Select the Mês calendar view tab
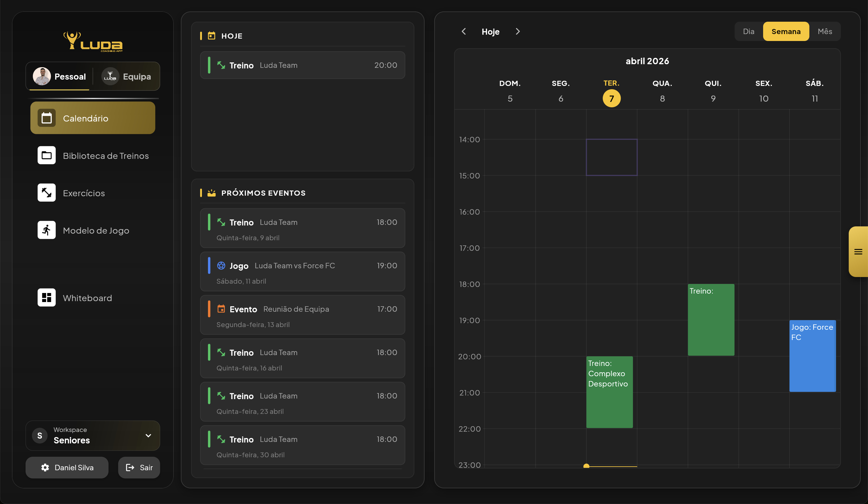 [x=825, y=31]
